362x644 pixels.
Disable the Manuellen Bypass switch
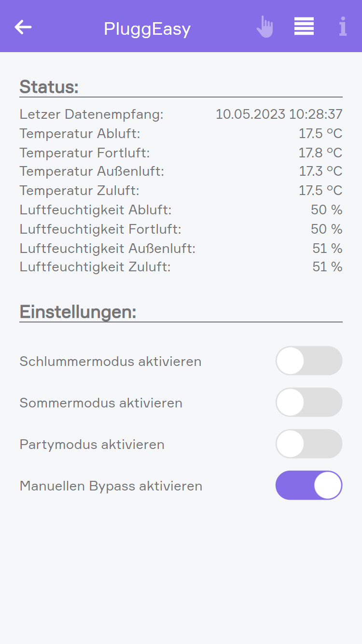[309, 485]
